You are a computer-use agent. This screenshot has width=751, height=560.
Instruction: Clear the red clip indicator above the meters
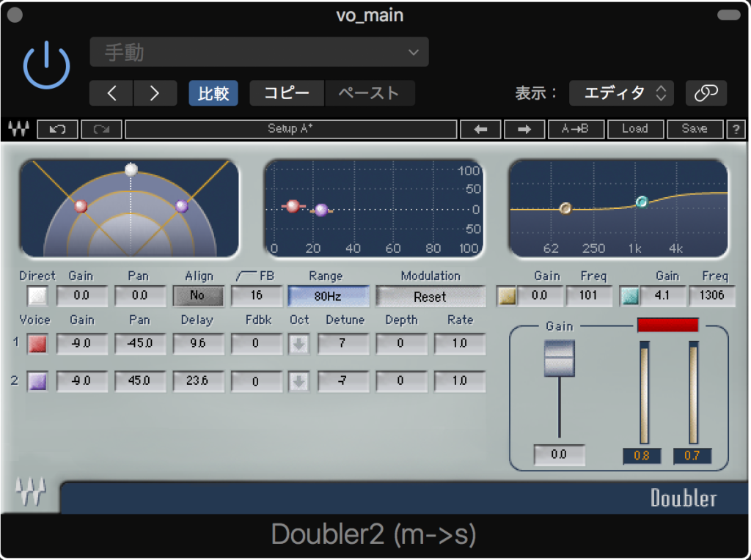(667, 325)
